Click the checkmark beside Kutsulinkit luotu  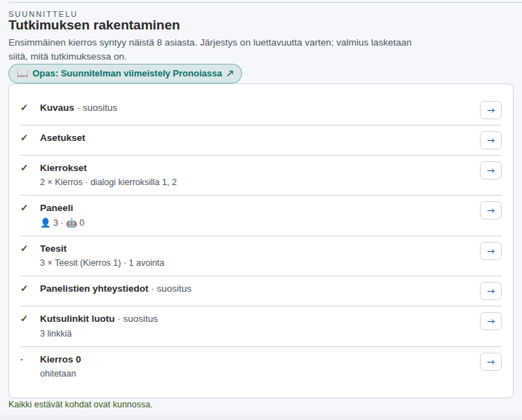[24, 318]
